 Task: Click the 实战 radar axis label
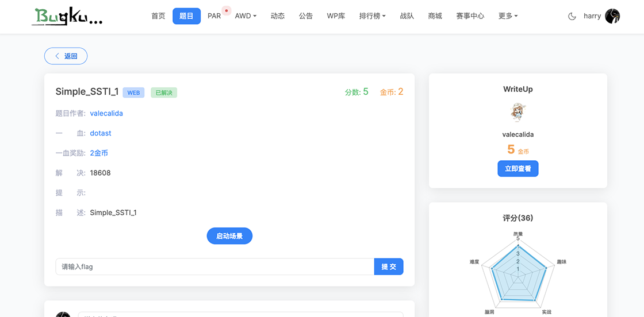pyautogui.click(x=546, y=312)
